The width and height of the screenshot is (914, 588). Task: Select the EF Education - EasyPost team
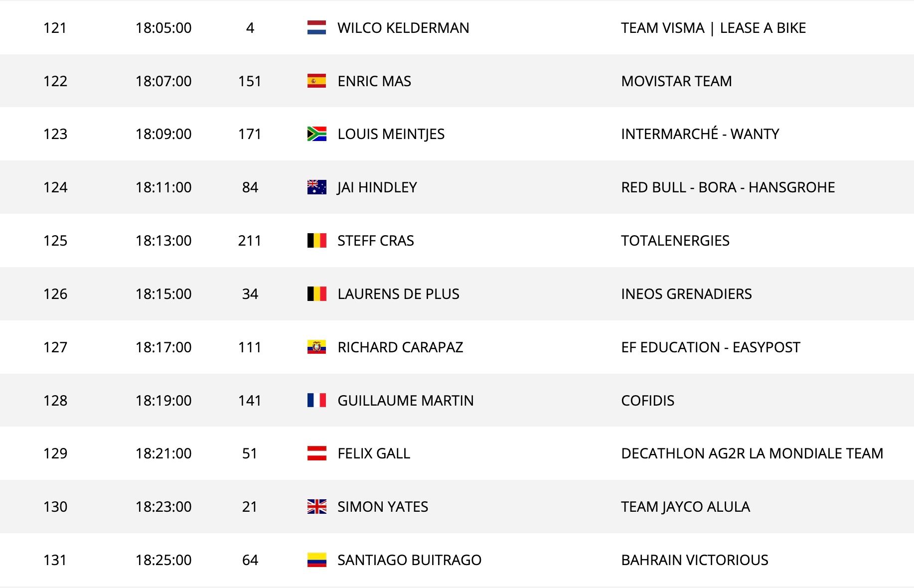(x=710, y=347)
